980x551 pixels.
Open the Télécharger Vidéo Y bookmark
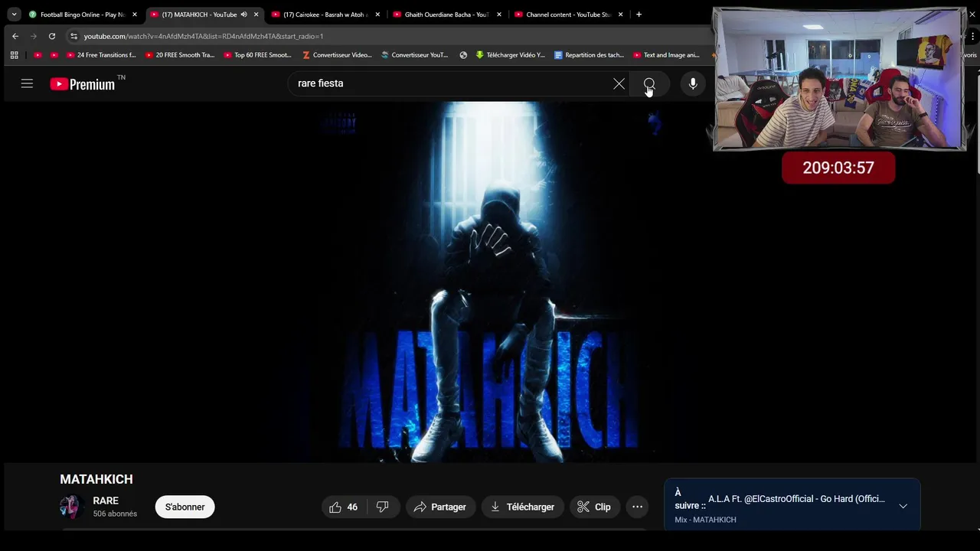(x=511, y=55)
